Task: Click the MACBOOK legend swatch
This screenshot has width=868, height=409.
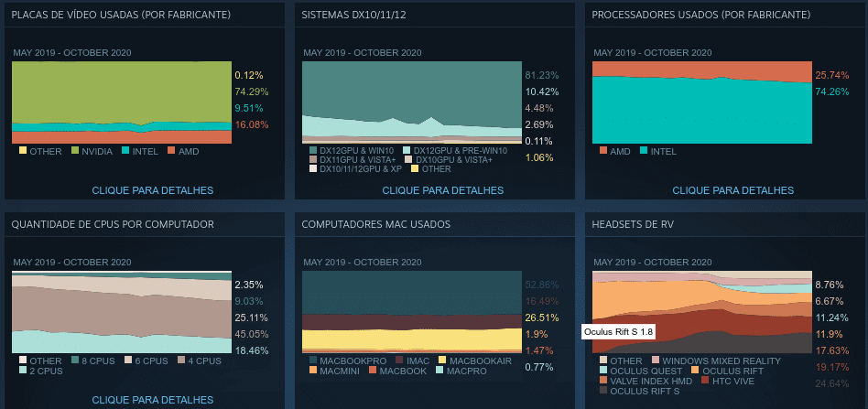Action: [x=373, y=371]
